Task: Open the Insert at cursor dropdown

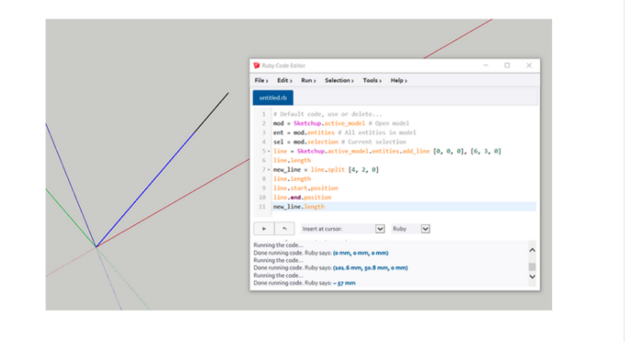Action: (342, 229)
